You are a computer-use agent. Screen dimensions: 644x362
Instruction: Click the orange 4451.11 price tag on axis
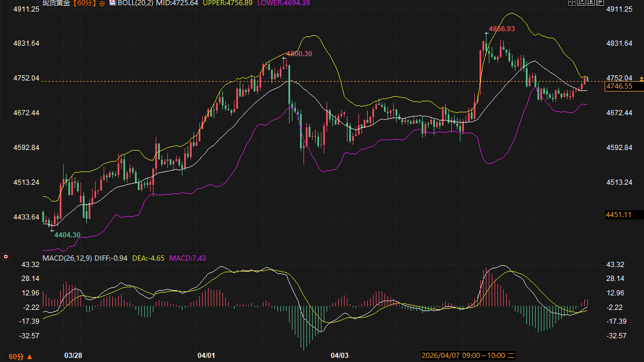point(618,215)
